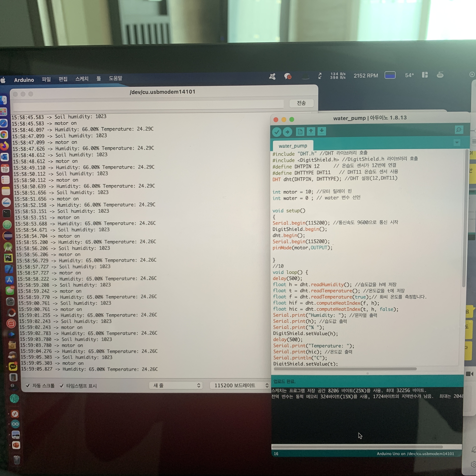Toggle the 자동 스크롤 checkbox

tap(28, 386)
